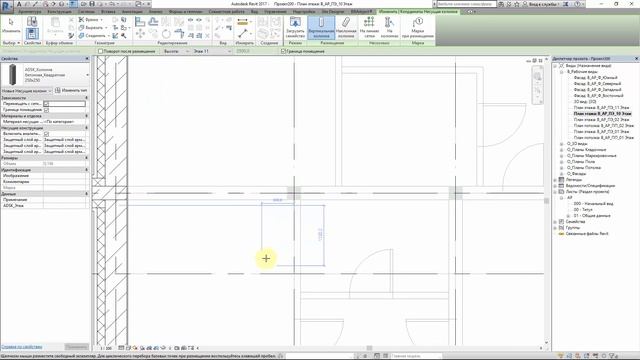Toggle Tag on Placement icon

418,27
